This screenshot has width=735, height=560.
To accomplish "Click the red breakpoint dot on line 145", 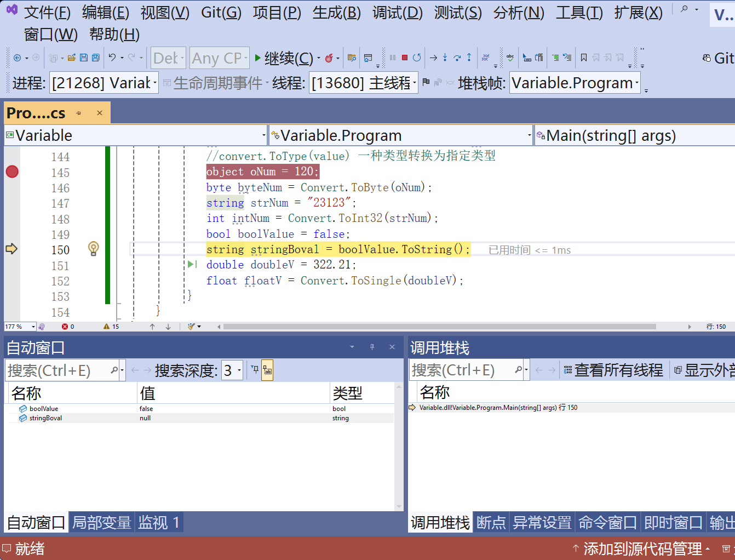I will [12, 172].
